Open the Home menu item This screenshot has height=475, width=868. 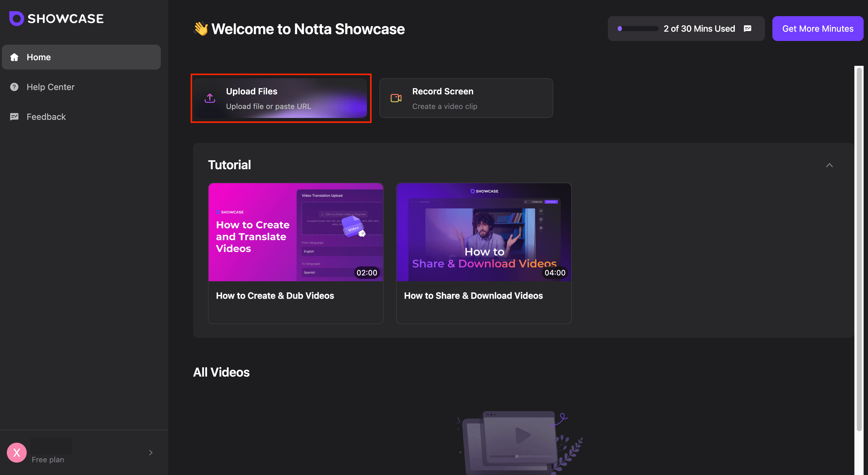tap(81, 57)
